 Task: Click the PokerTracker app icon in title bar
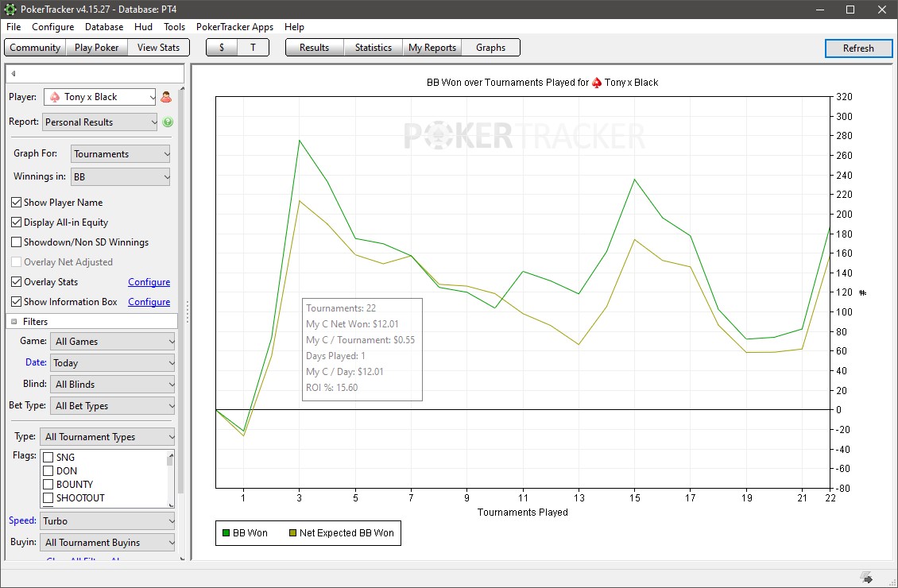point(9,10)
